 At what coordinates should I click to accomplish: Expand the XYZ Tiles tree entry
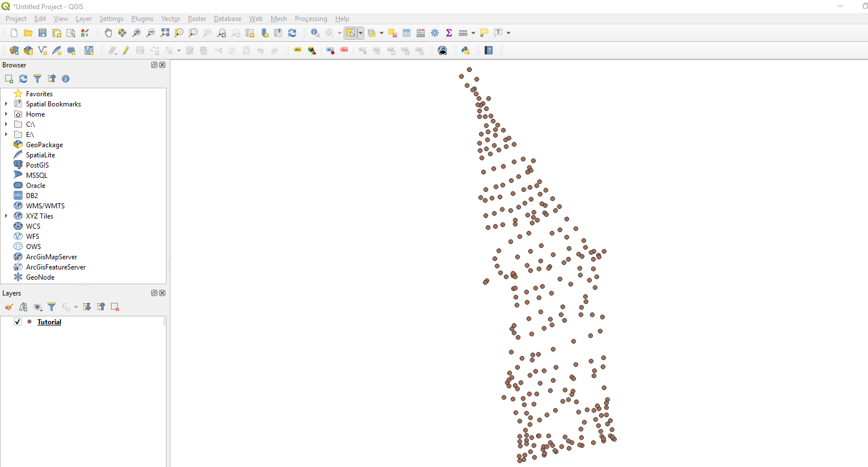6,216
